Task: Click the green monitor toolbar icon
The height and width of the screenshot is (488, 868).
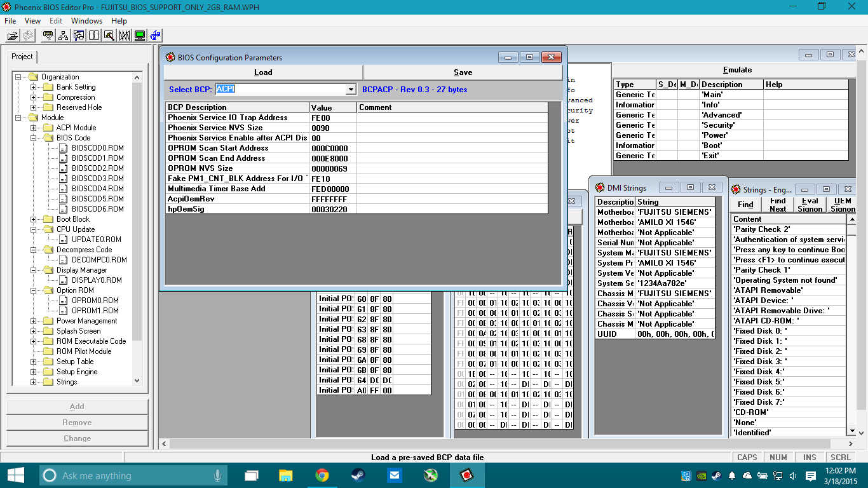Action: [x=140, y=36]
